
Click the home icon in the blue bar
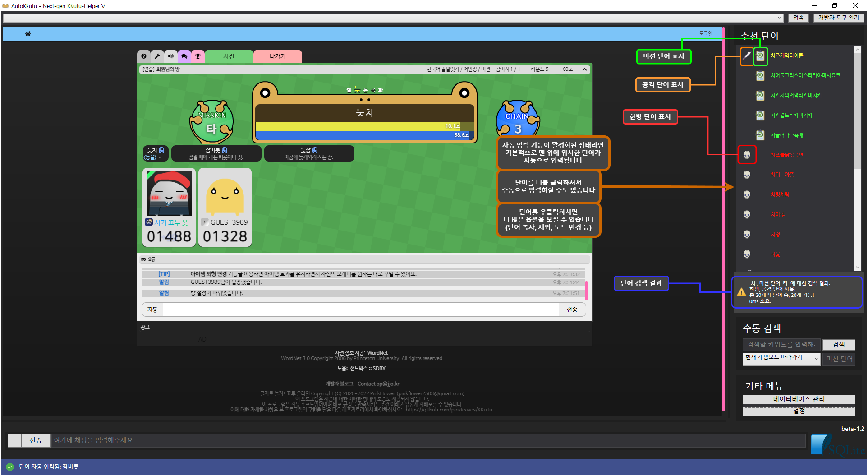tap(28, 34)
